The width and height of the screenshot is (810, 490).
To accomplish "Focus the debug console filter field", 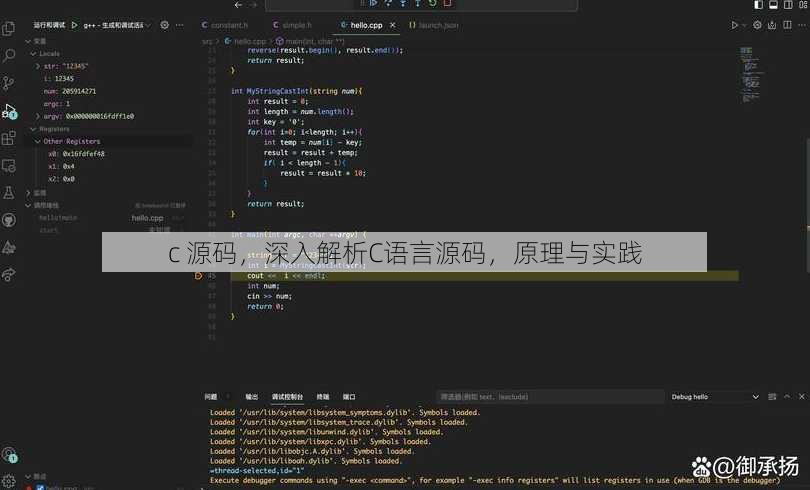I will coord(550,397).
